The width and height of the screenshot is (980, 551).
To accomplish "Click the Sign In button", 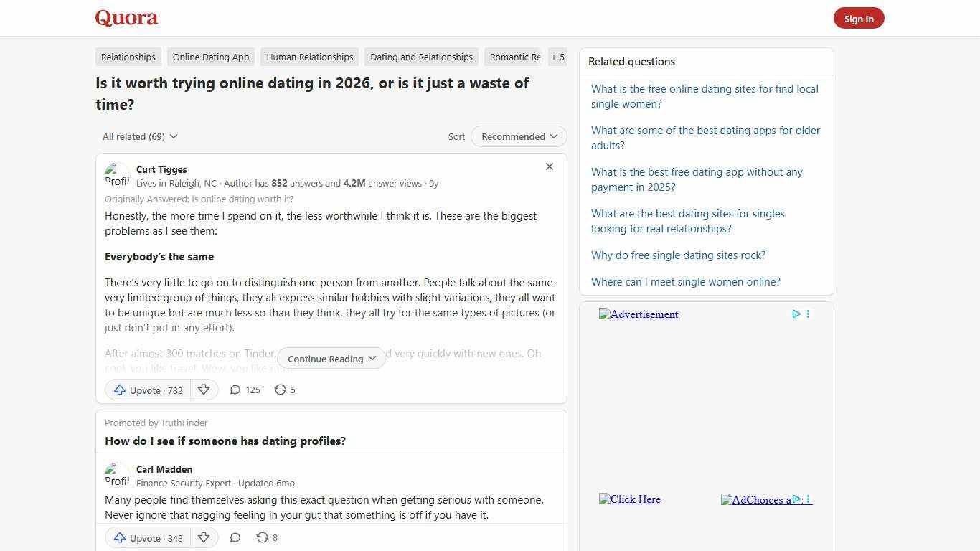I will click(859, 18).
